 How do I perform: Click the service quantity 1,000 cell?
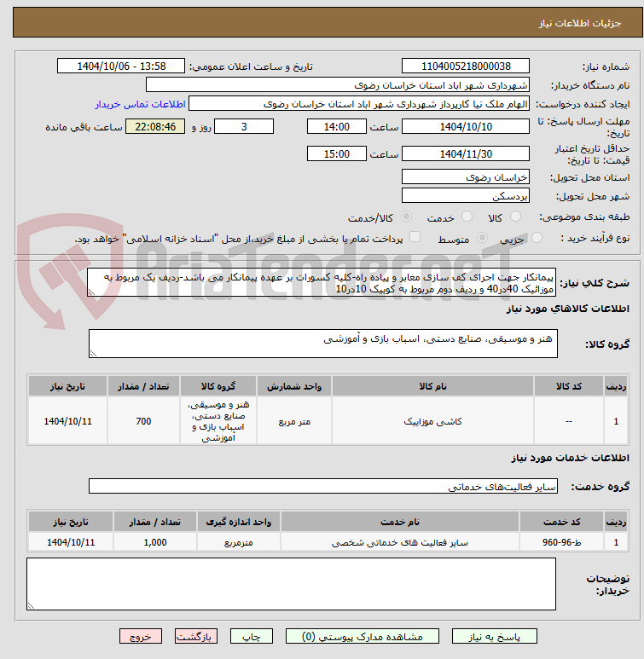point(154,542)
